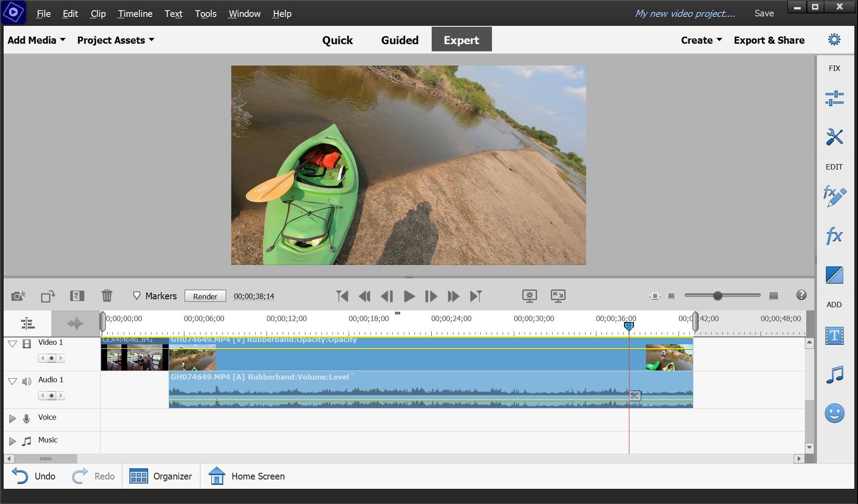The width and height of the screenshot is (858, 504).
Task: Open Applied Effects panel
Action: click(x=834, y=197)
